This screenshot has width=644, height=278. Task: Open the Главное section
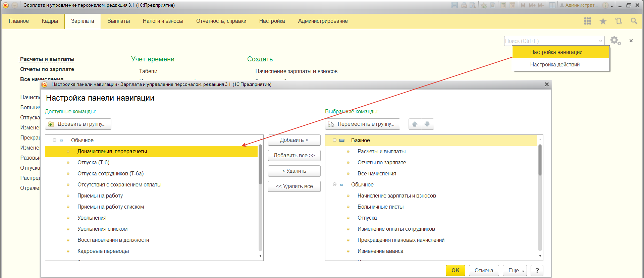coord(19,21)
